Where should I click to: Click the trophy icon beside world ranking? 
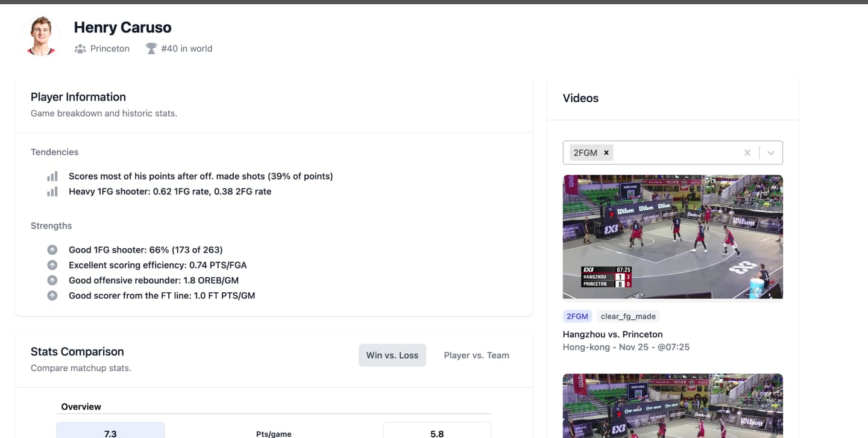[151, 49]
